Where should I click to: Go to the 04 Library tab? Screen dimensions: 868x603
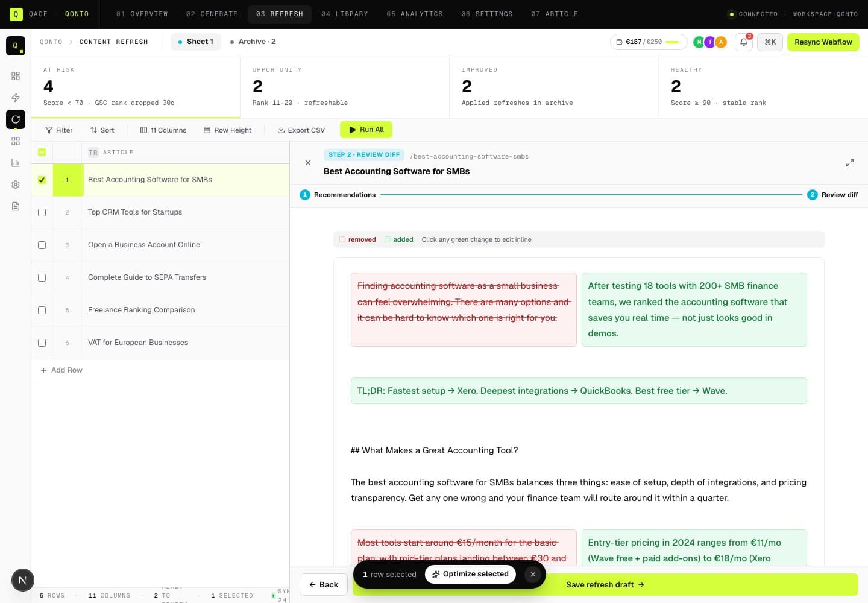tap(345, 14)
